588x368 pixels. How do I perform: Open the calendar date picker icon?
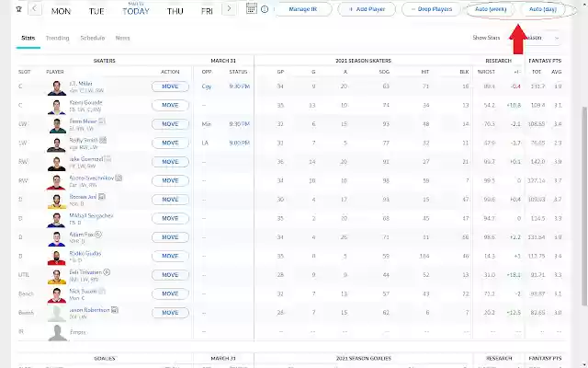tap(251, 8)
